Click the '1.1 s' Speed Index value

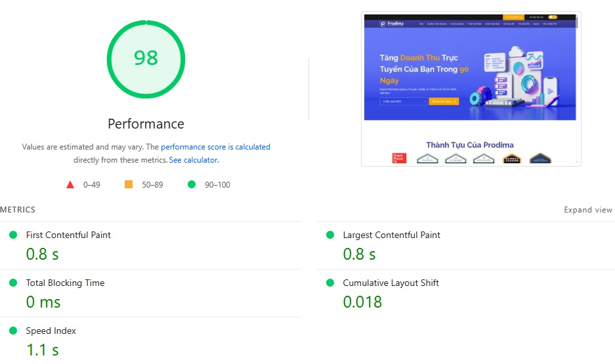43,350
